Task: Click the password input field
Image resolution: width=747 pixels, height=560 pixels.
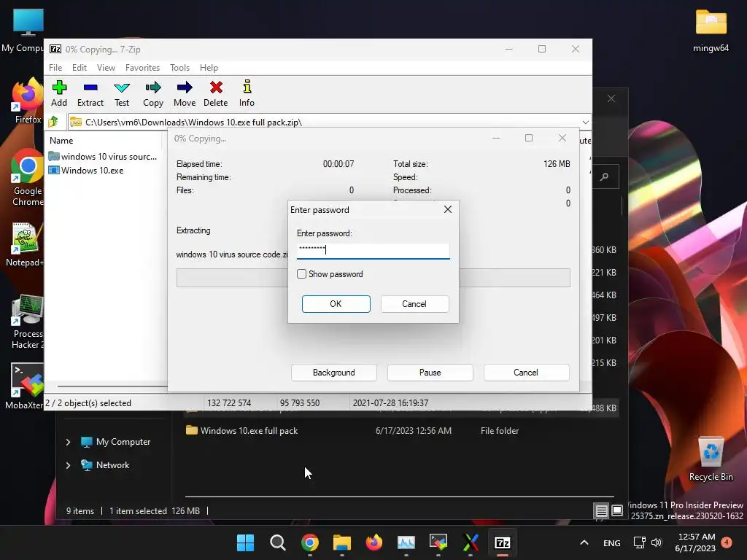Action: [373, 250]
